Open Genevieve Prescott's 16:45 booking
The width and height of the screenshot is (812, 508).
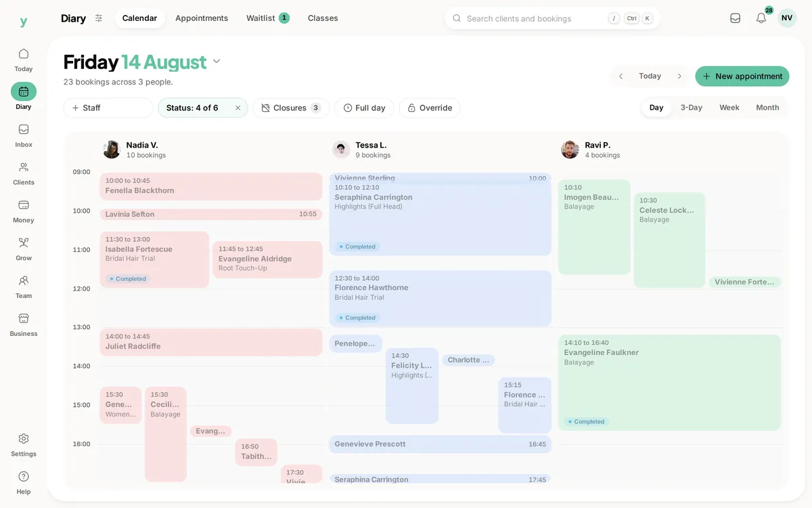click(441, 444)
